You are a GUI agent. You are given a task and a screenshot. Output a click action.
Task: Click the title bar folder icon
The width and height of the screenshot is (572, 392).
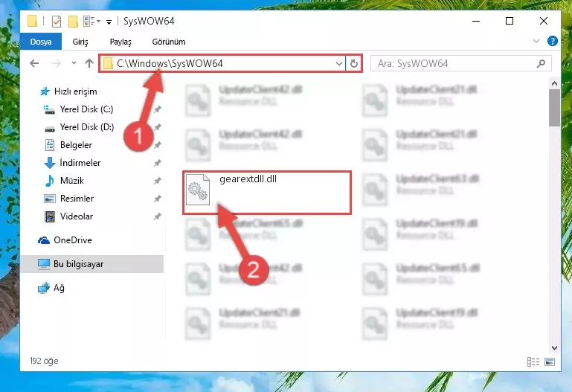click(32, 21)
